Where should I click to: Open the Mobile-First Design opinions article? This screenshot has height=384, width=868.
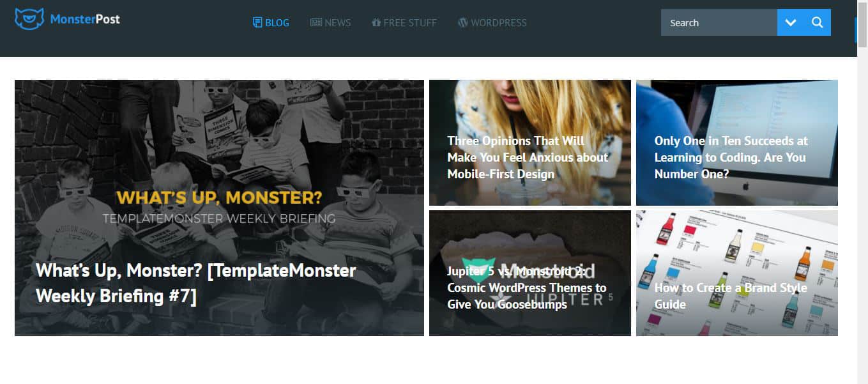528,157
